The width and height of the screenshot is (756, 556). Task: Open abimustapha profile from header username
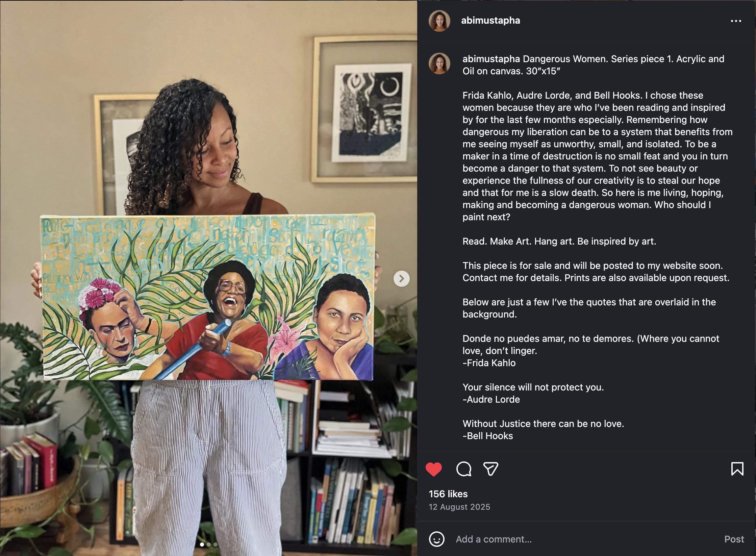click(490, 20)
